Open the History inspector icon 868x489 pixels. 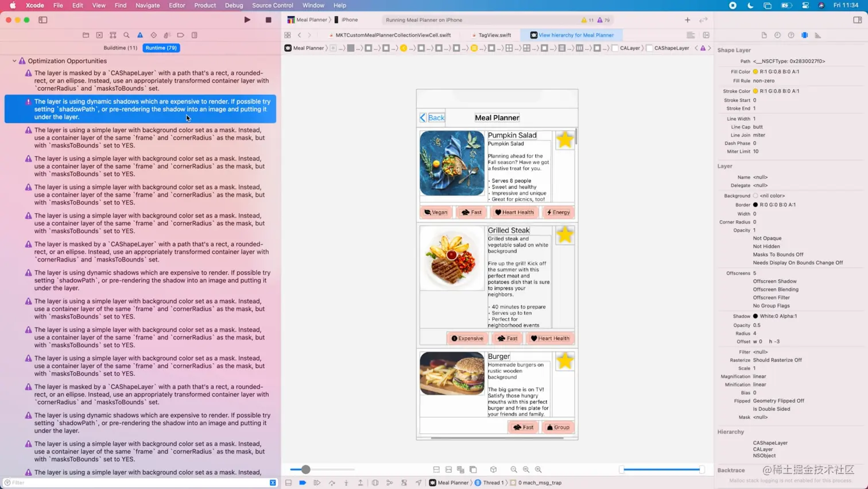(777, 35)
